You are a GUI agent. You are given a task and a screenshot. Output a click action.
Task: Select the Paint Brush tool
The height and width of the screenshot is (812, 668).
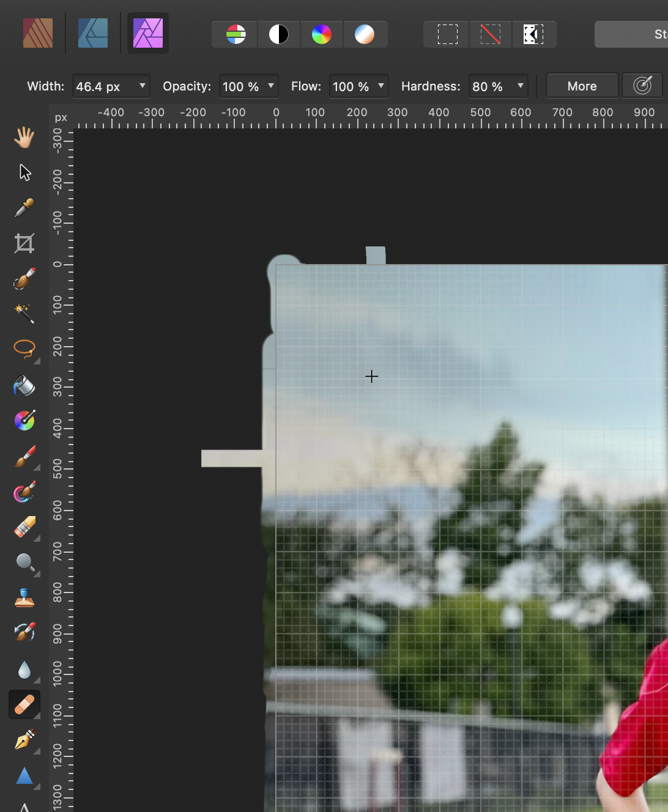(24, 456)
